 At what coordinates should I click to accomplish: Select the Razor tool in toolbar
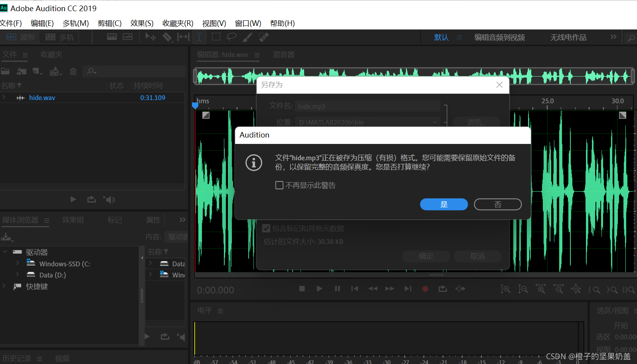click(x=167, y=37)
